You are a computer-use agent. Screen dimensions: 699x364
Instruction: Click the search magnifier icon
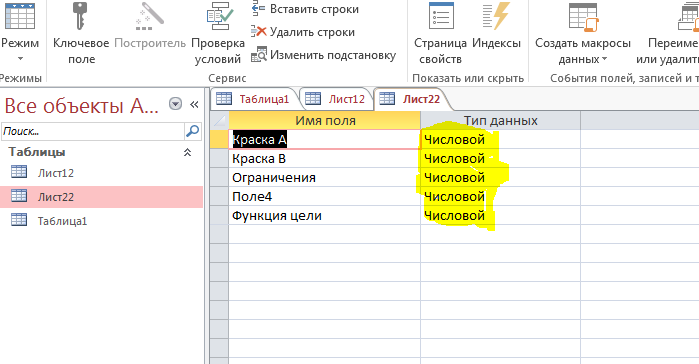(193, 131)
